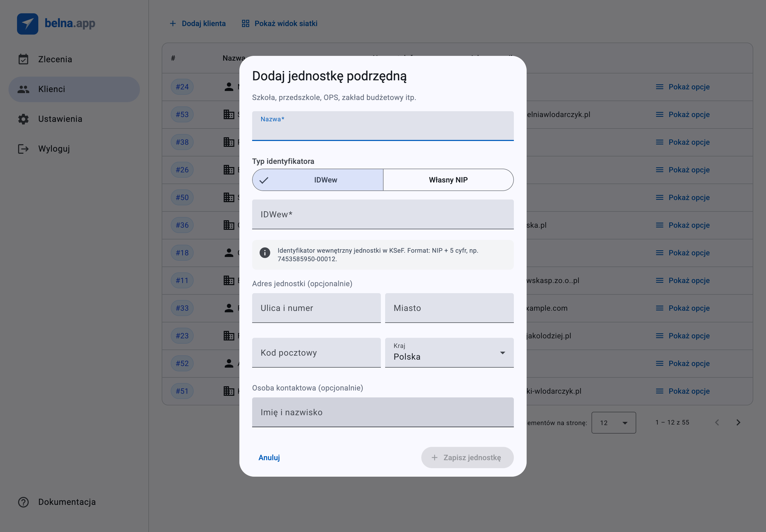766x532 pixels.
Task: Click the company building icon in row #38
Action: coord(229,142)
